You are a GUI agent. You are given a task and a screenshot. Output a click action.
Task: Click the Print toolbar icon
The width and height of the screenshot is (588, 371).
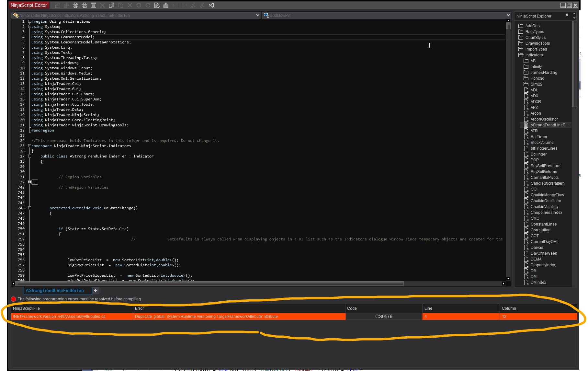click(x=75, y=5)
